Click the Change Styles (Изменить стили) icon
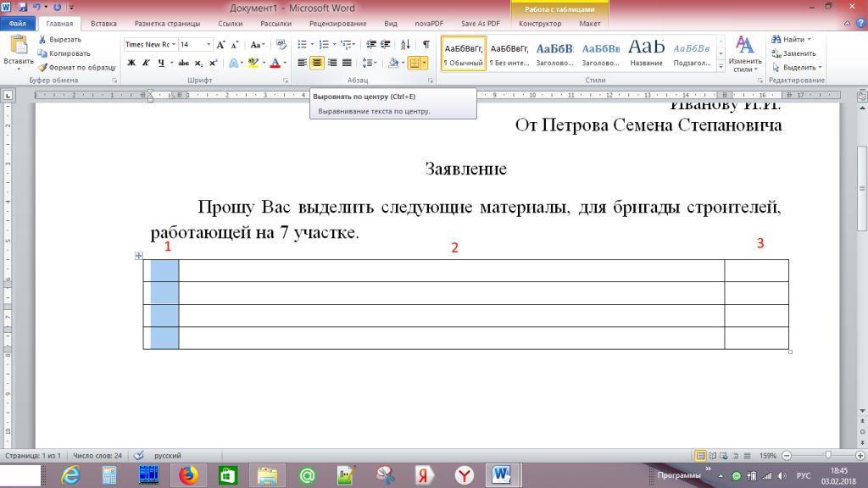The width and height of the screenshot is (868, 488). coord(744,46)
